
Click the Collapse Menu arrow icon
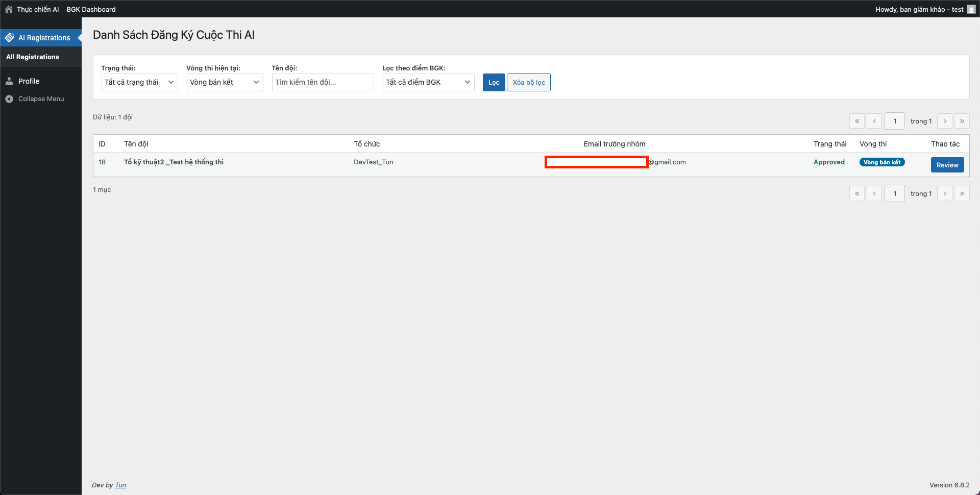point(9,99)
